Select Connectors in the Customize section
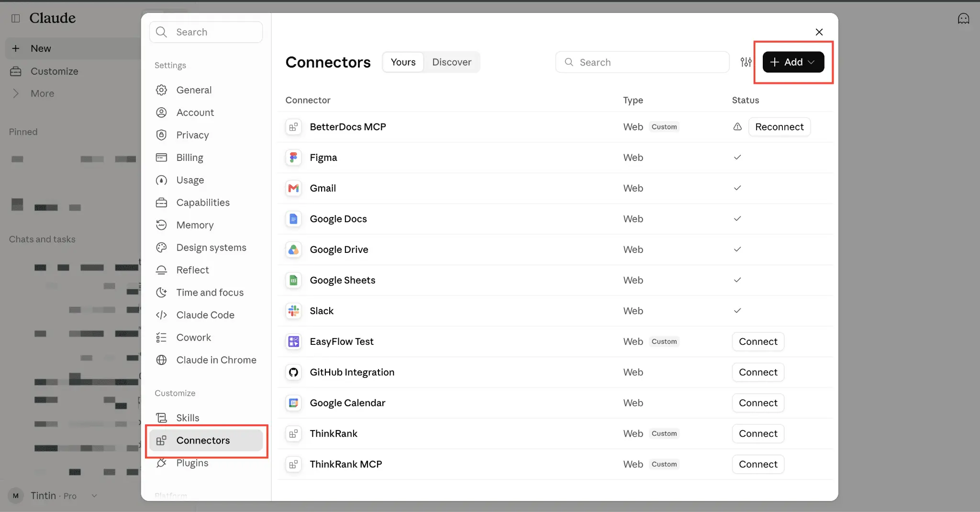 pos(206,441)
